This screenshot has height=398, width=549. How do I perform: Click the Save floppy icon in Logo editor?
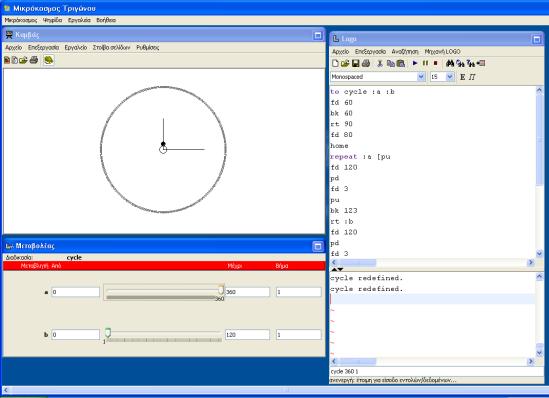(x=356, y=63)
